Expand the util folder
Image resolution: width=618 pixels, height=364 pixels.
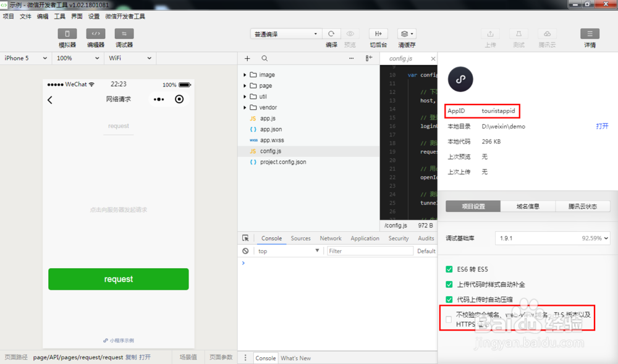245,96
